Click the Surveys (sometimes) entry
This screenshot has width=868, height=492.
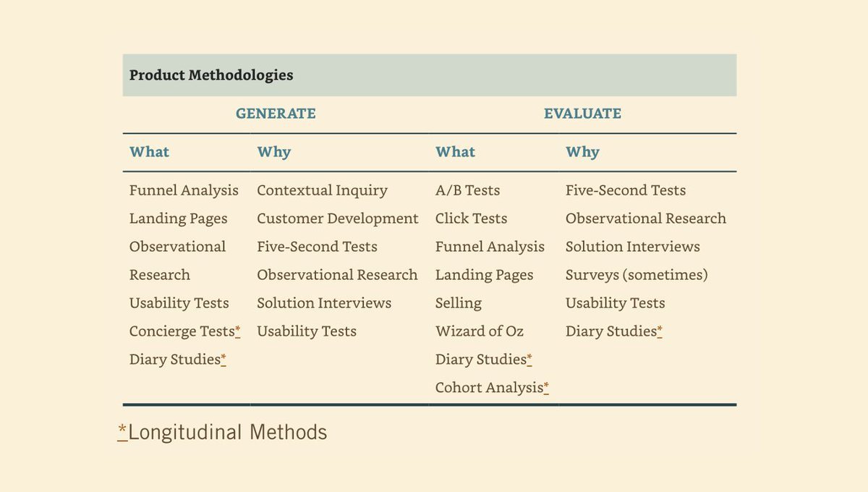click(637, 275)
